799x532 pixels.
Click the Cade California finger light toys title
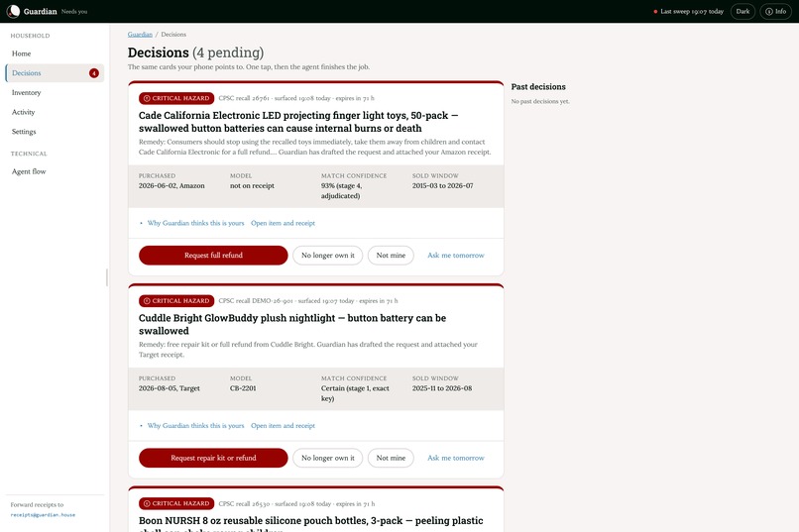point(298,122)
